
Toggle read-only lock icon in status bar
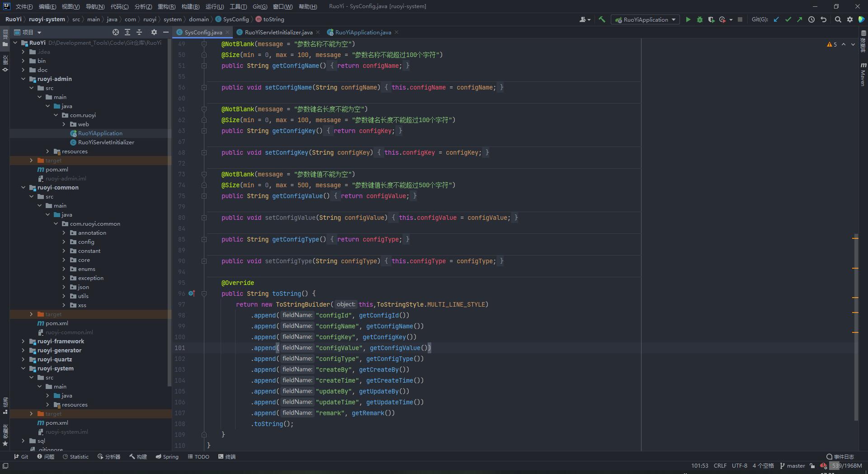point(812,466)
